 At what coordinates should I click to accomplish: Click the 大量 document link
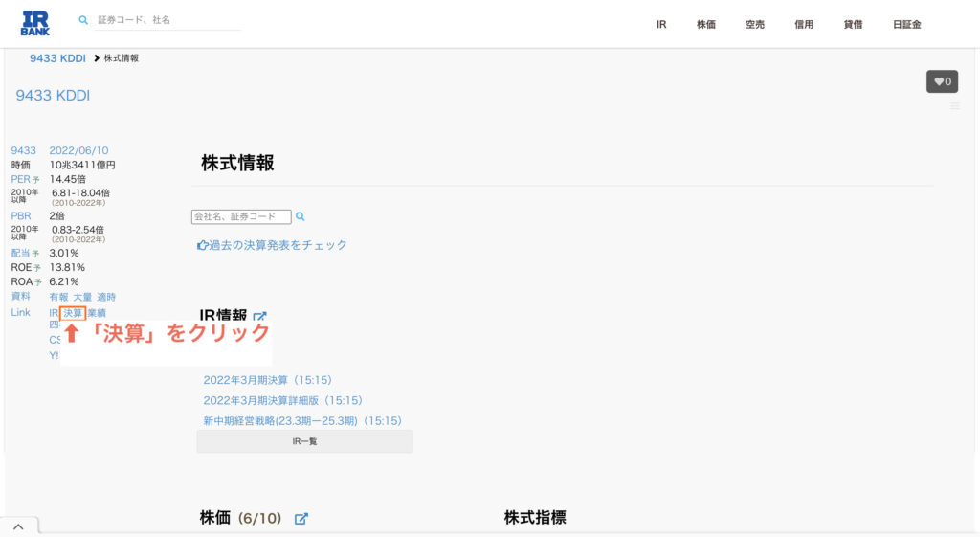(x=82, y=297)
